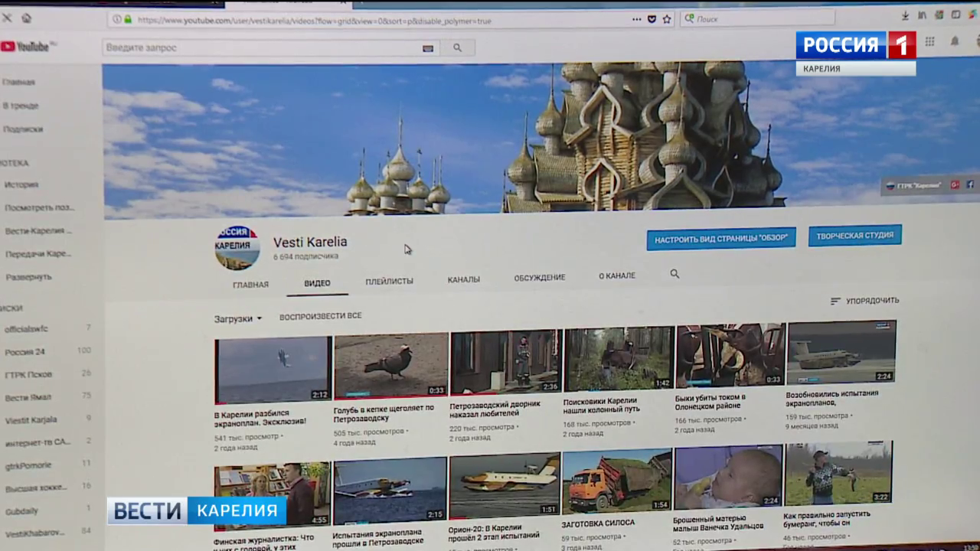Screen dimensions: 980x551
Task: Click the green padlock site info icon
Action: (128, 19)
